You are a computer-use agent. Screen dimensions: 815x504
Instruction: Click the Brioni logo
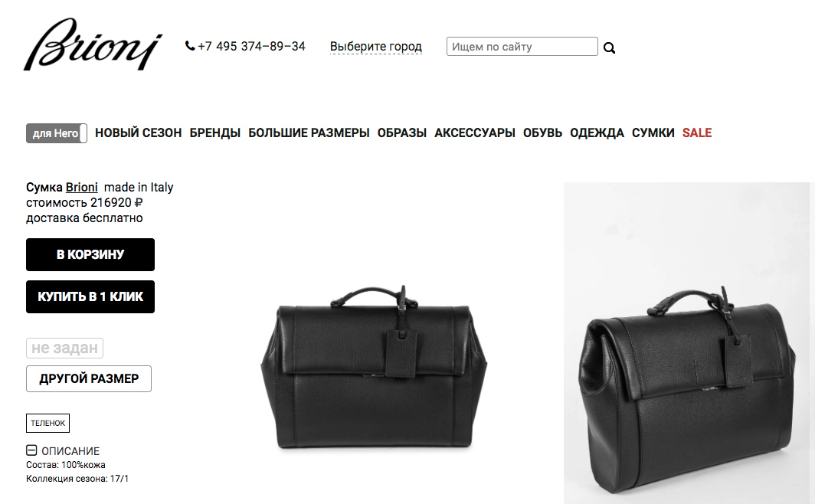93,44
